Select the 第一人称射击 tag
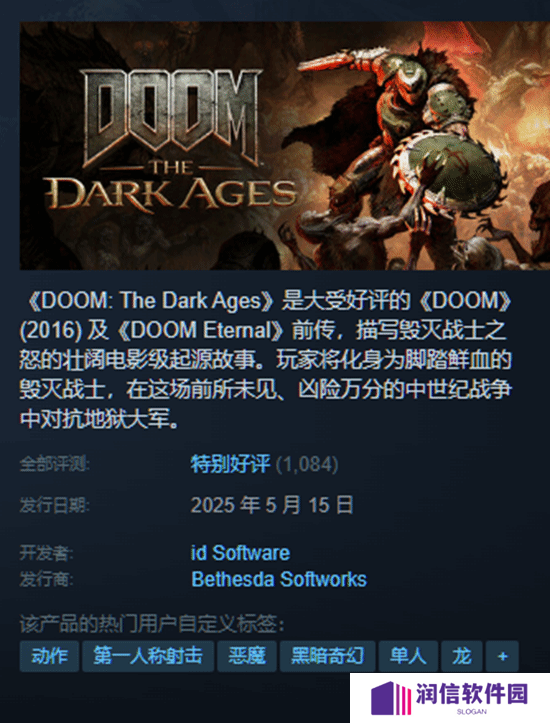The image size is (550, 723). click(148, 656)
